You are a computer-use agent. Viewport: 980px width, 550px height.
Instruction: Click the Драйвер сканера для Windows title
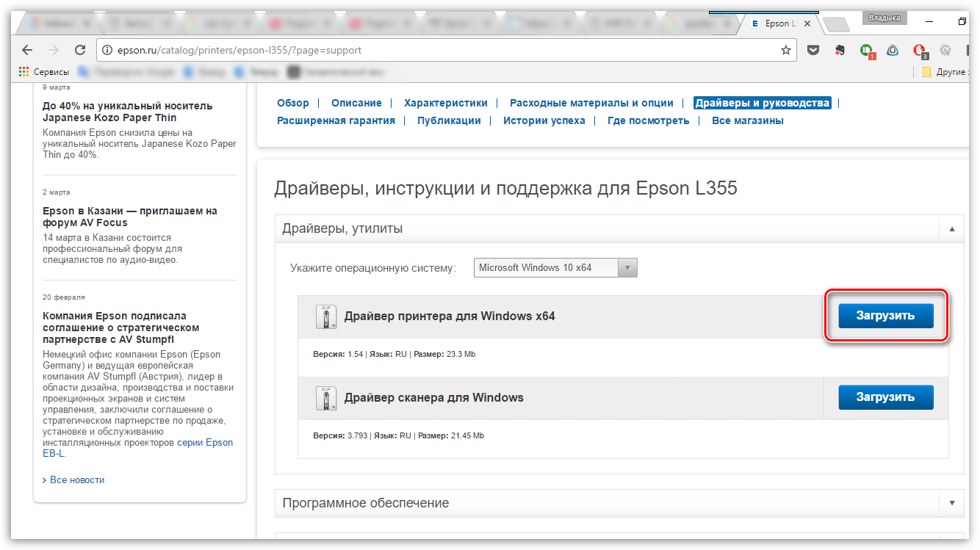click(x=434, y=398)
